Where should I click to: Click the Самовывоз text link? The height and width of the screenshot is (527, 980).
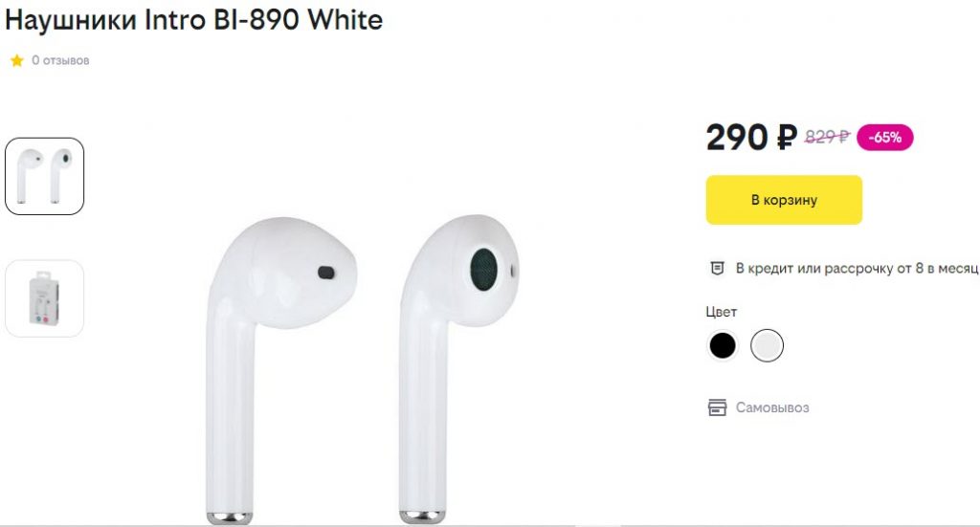tap(772, 407)
